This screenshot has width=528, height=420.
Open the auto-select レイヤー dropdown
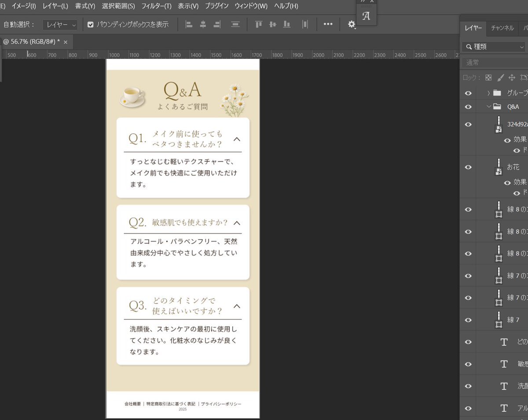60,25
